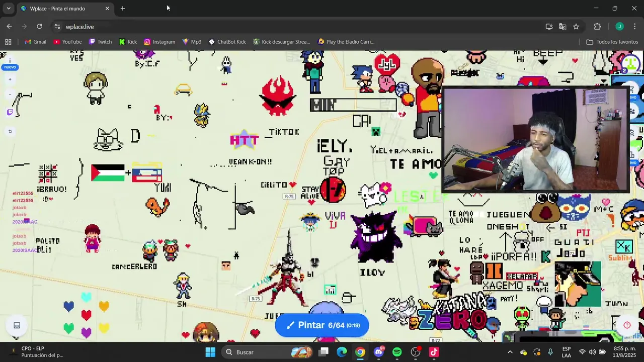
Task: Open the map info button
Action: [10, 61]
